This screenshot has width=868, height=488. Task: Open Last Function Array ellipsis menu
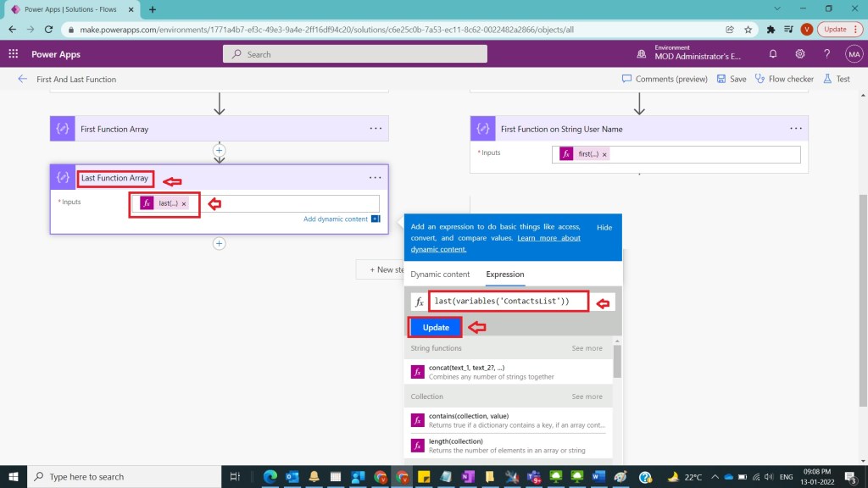(375, 178)
